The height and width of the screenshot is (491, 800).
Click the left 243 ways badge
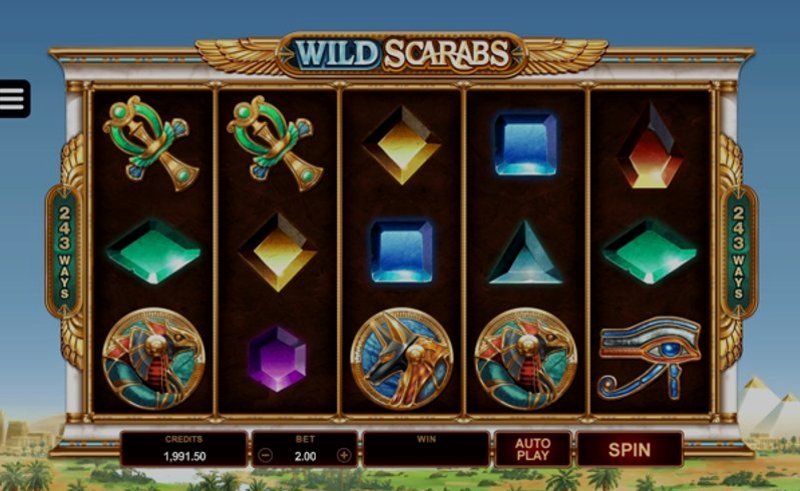tap(64, 252)
